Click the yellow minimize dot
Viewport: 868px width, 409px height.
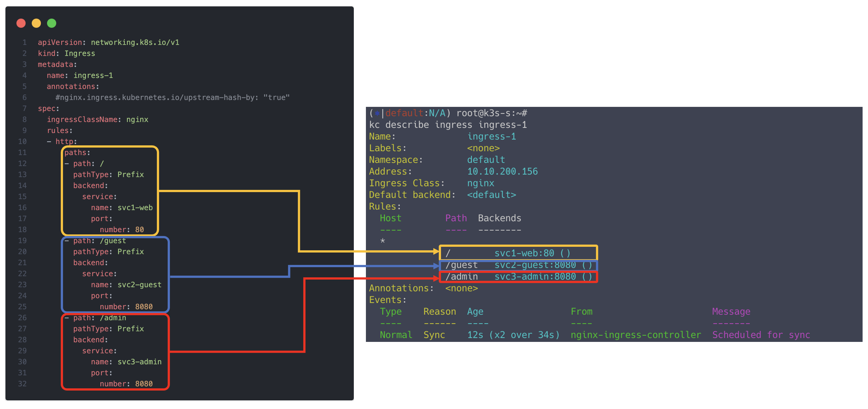36,23
